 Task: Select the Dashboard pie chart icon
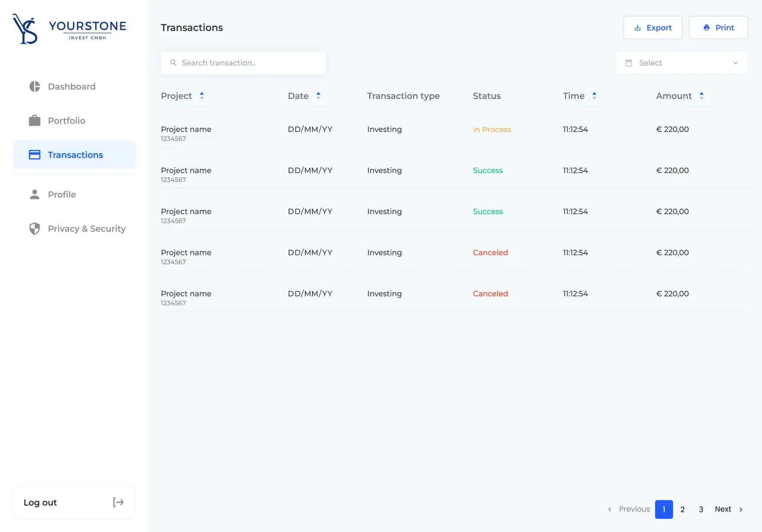tap(34, 86)
